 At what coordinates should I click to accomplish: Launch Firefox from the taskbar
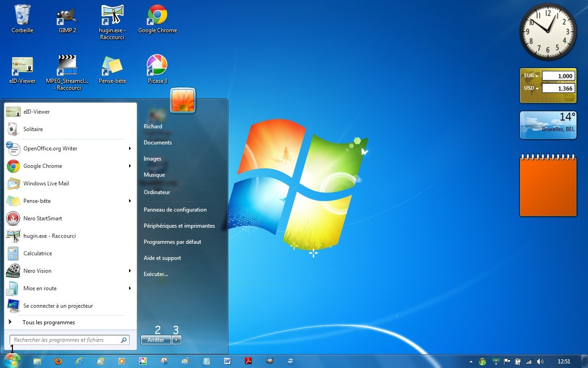[x=58, y=361]
